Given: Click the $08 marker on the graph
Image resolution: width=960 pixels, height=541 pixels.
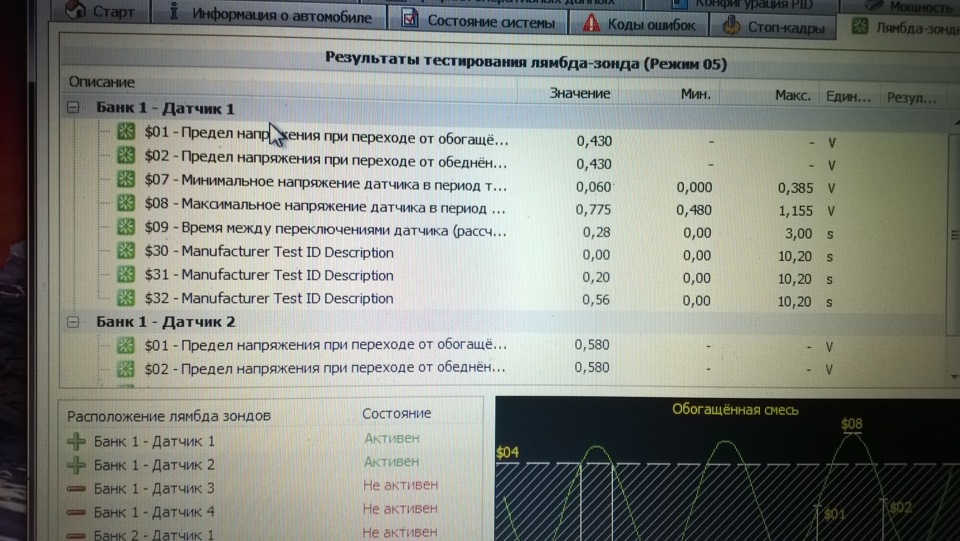Looking at the screenshot, I should tap(852, 423).
